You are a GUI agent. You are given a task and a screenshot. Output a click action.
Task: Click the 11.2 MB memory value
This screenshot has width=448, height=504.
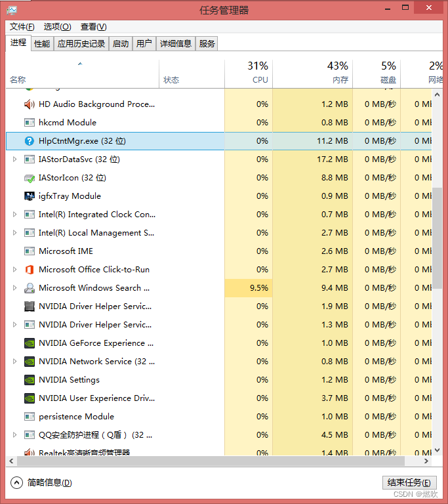333,141
